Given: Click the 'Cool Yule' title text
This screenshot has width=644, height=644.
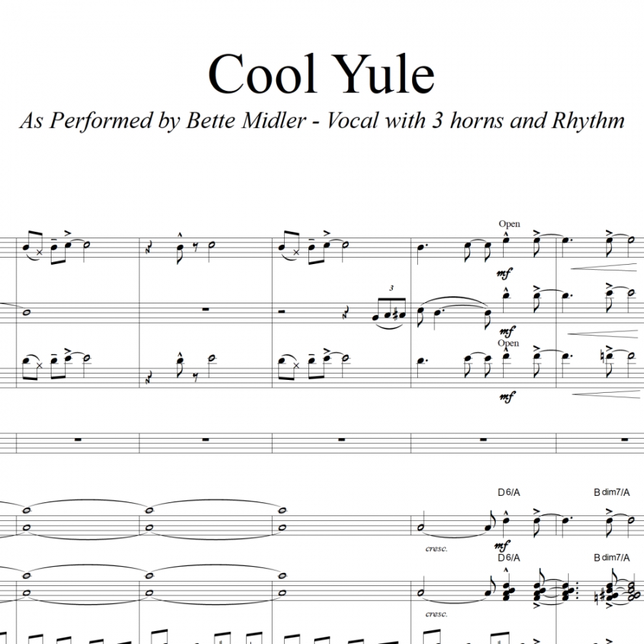Looking at the screenshot, I should (321, 74).
